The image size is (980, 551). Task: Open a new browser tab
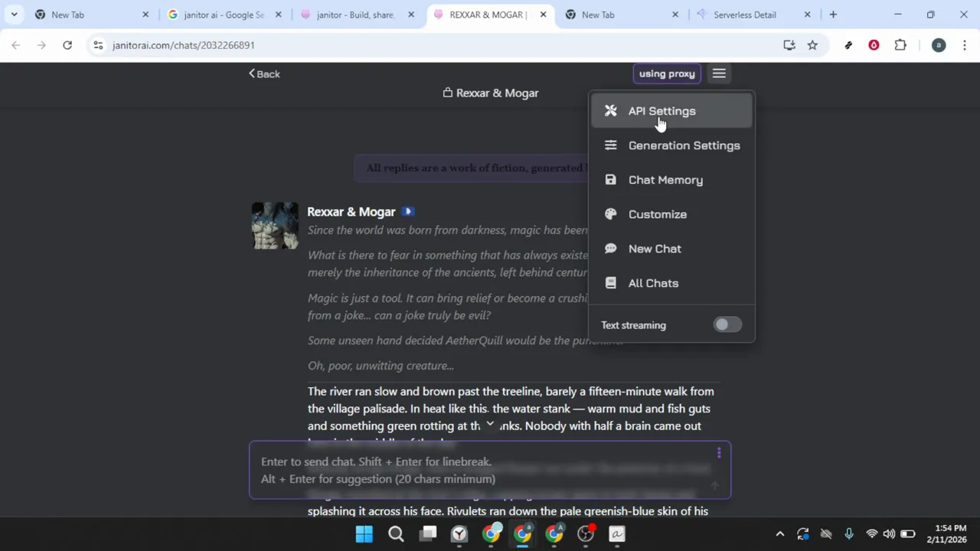[x=833, y=15]
